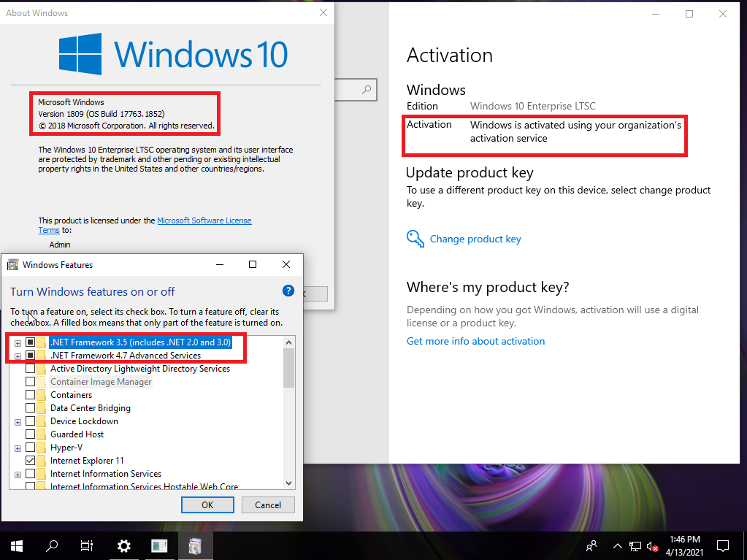
Task: Click folder icon next to Containers
Action: 41,395
